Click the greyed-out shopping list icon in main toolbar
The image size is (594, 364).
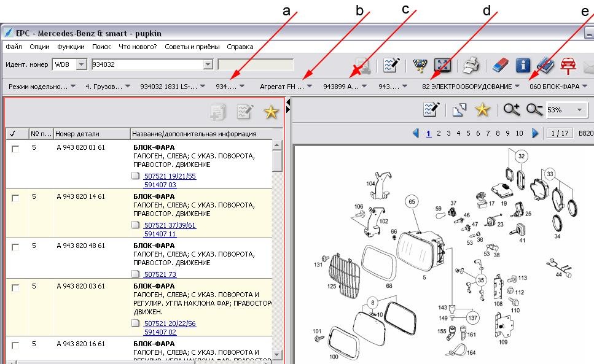(362, 65)
